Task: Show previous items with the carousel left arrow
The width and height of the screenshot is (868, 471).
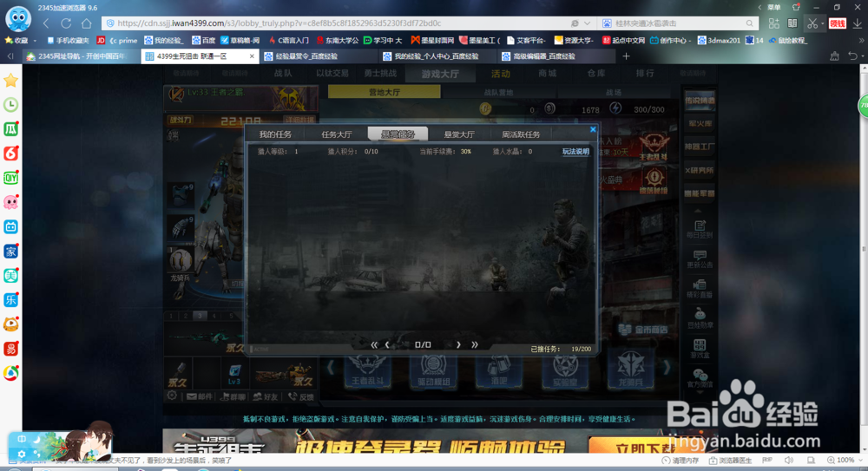Action: [331, 367]
